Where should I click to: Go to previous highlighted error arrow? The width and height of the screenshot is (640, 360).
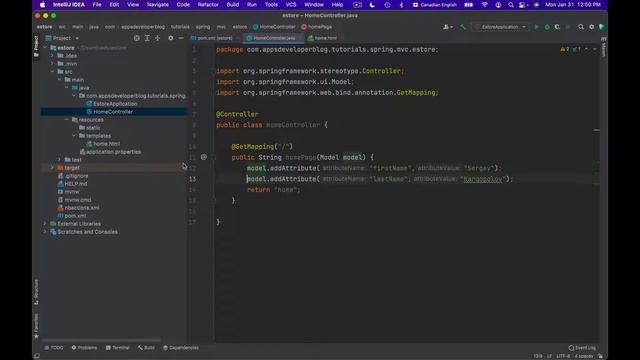(x=587, y=49)
